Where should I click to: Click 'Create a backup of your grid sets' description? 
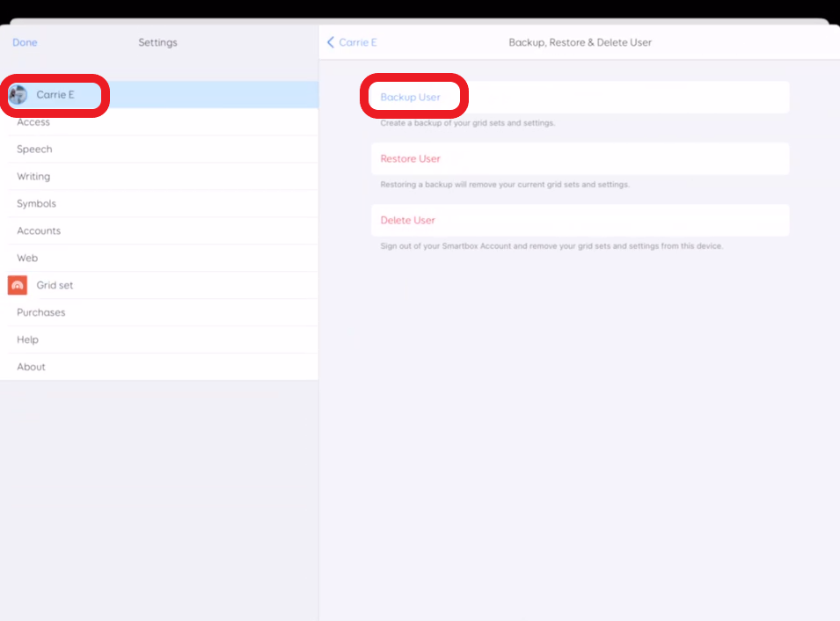coord(468,122)
